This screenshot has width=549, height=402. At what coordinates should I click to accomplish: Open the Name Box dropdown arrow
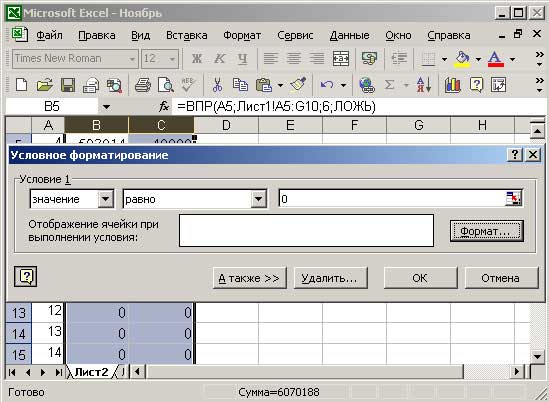pyautogui.click(x=106, y=106)
